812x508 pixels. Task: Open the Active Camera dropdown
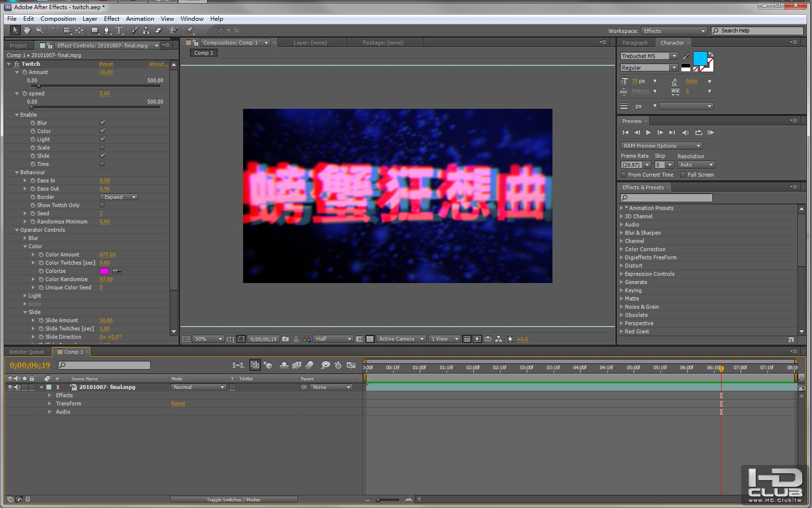[401, 339]
